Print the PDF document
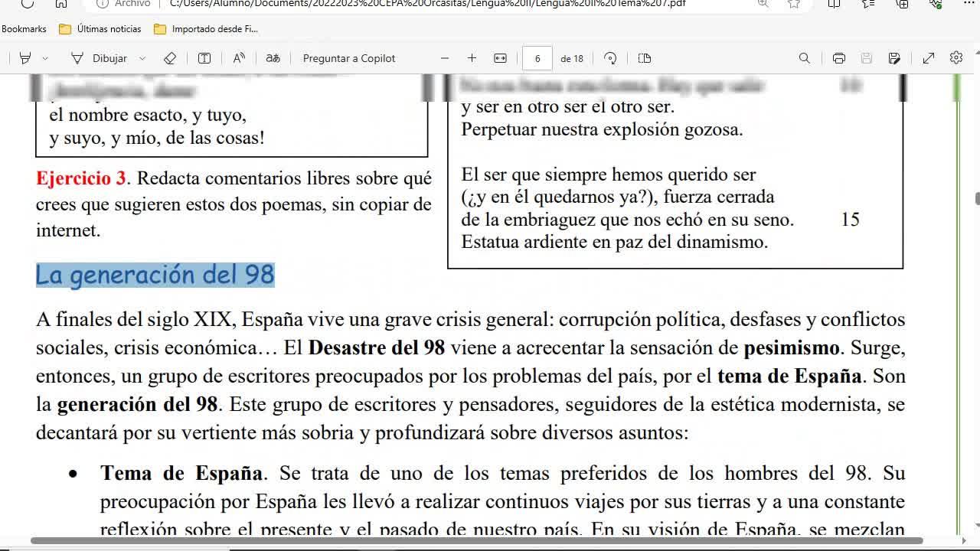Viewport: 980px width, 551px height. tap(839, 58)
